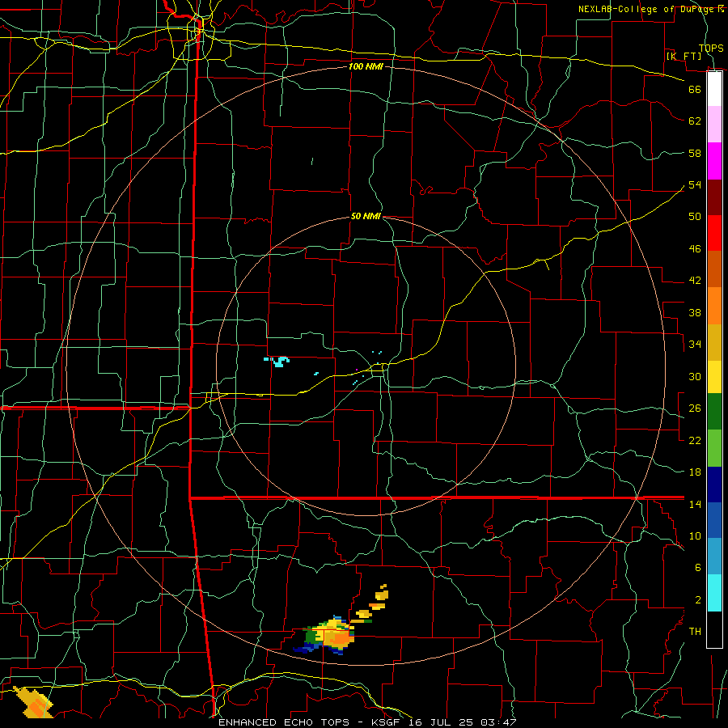
Task: Click the bright yellow legend band
Action: point(714,376)
